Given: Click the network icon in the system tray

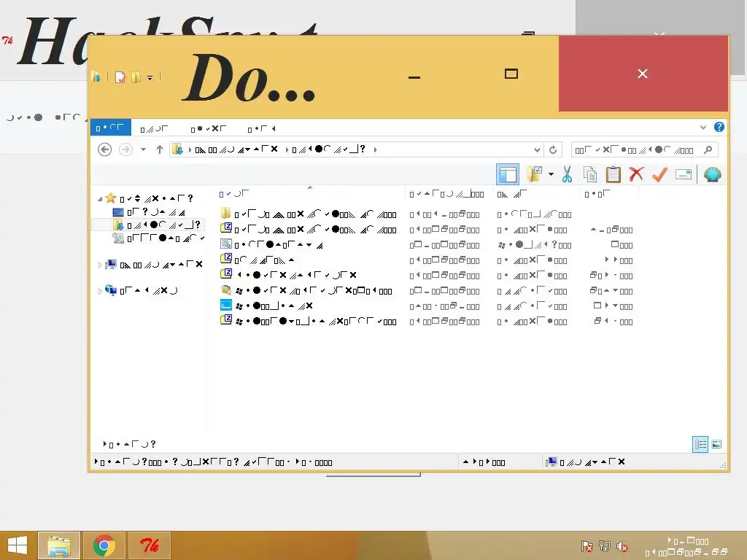Looking at the screenshot, I should 605,546.
